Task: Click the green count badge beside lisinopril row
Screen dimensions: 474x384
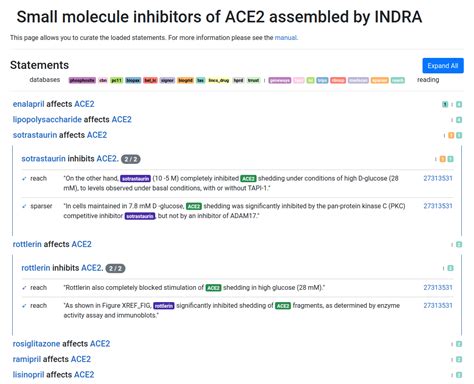Action: click(x=459, y=375)
